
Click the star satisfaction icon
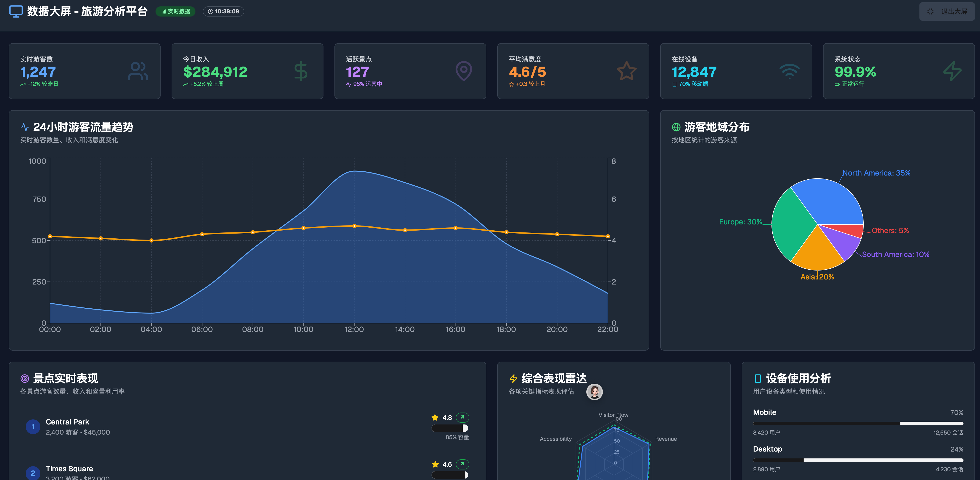point(626,71)
